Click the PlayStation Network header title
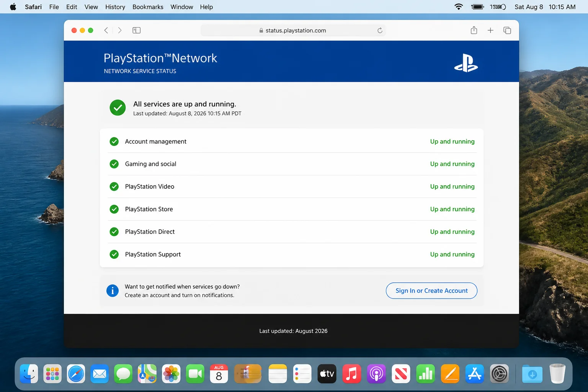 160,58
